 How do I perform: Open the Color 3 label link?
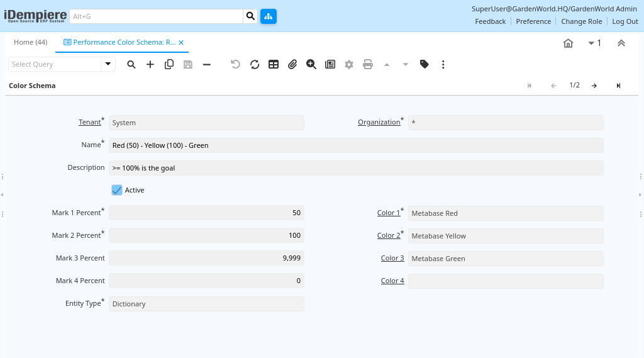pos(392,258)
